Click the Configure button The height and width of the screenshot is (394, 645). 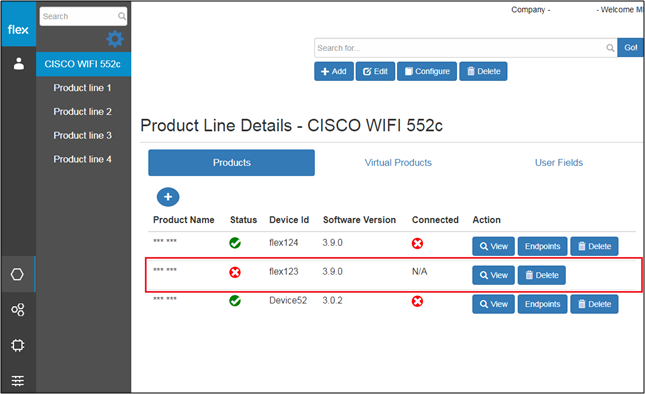click(x=427, y=72)
